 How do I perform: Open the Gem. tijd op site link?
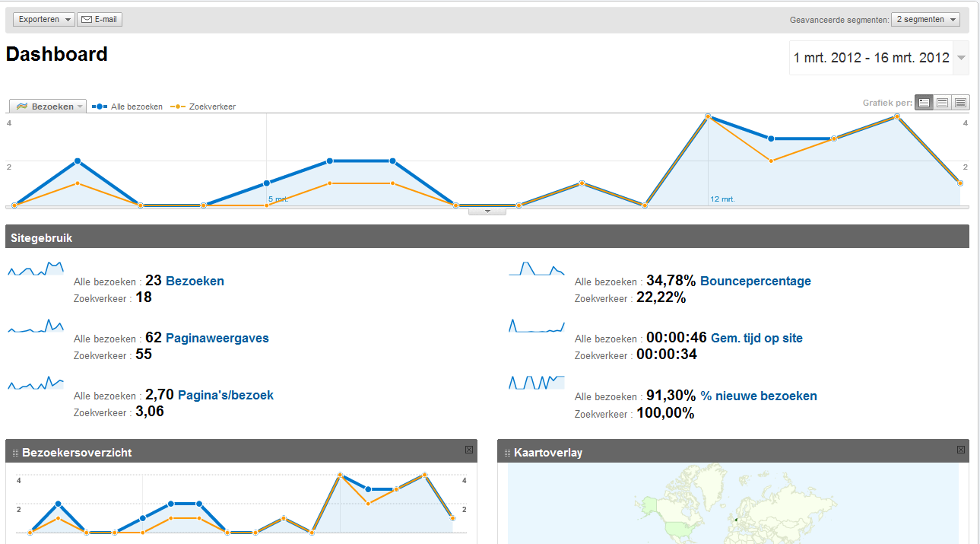(x=756, y=338)
